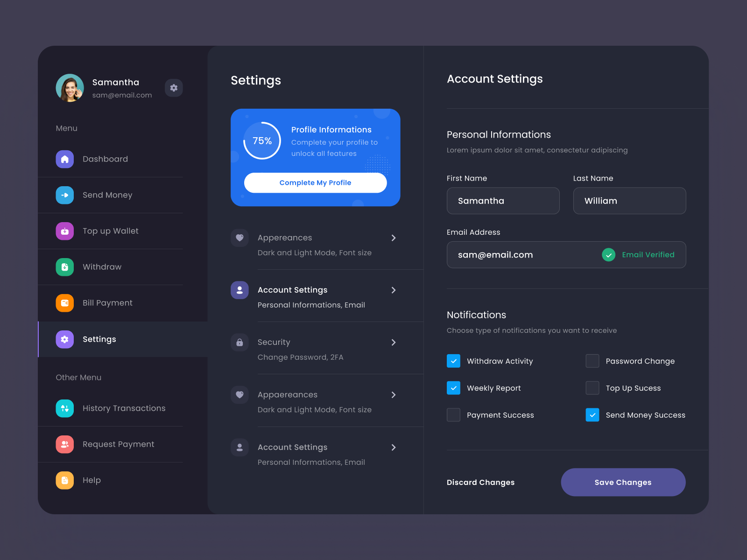The image size is (747, 560).
Task: Click the Security lock icon
Action: coord(240,342)
